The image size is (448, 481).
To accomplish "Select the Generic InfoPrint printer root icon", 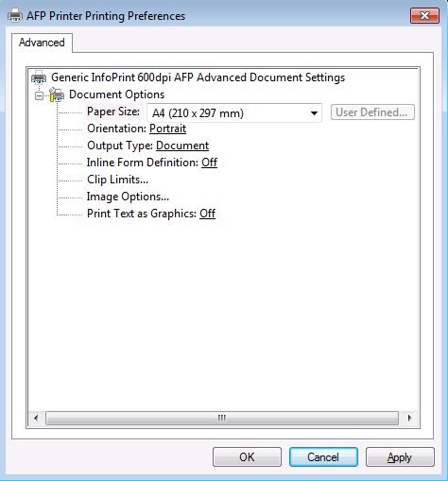I will 39,77.
